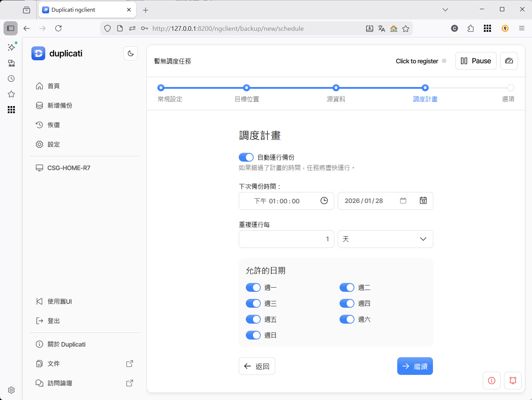Image resolution: width=532 pixels, height=400 pixels.
Task: Toggle dark mode with the moon icon
Action: coord(131,53)
